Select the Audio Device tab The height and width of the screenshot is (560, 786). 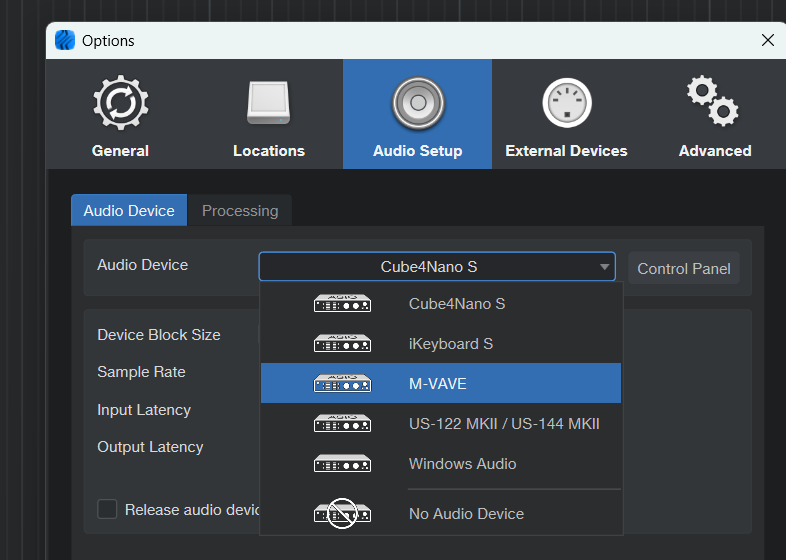point(129,210)
